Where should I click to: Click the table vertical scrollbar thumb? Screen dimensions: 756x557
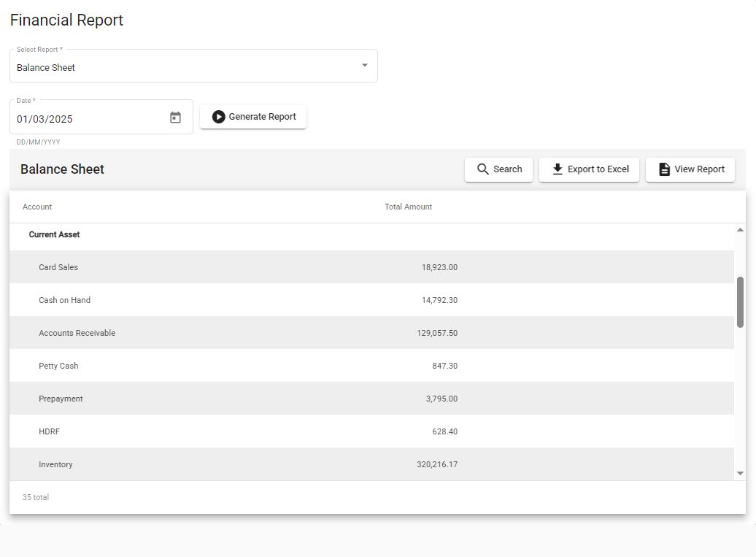(740, 302)
